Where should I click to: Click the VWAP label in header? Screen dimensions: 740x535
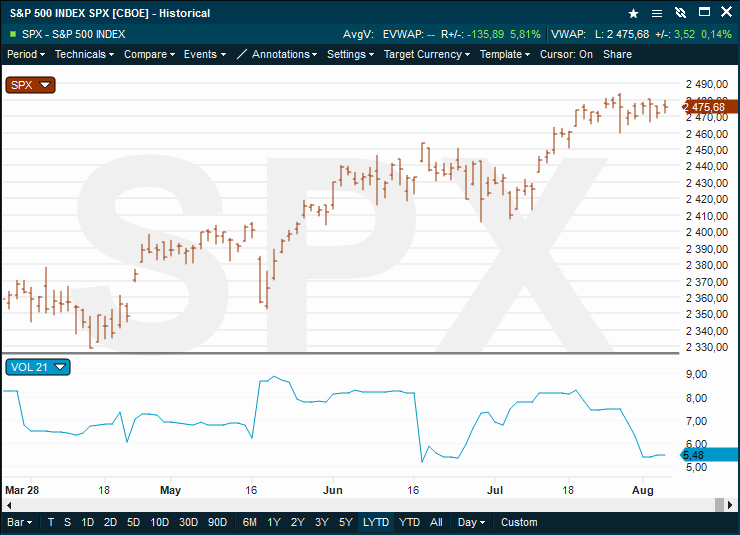(x=568, y=34)
